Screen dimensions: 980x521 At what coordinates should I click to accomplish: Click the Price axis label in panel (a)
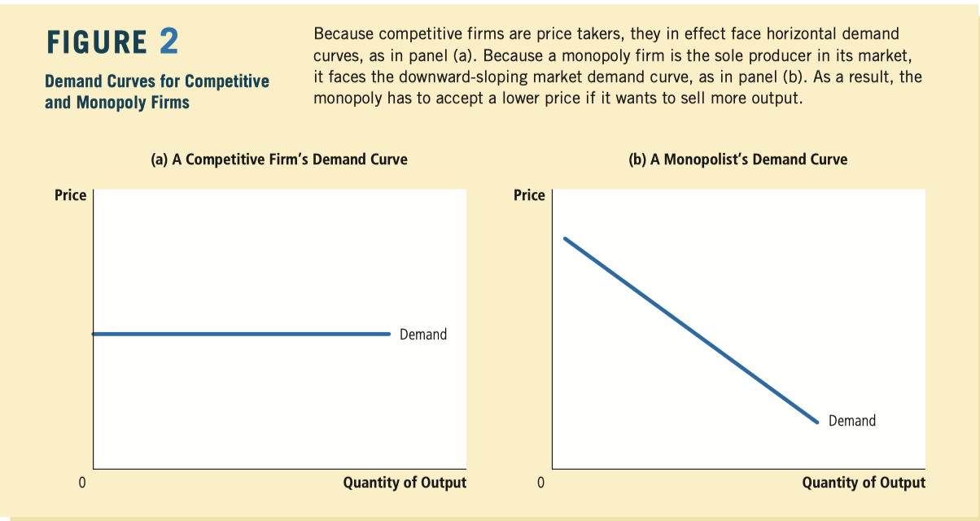click(70, 195)
